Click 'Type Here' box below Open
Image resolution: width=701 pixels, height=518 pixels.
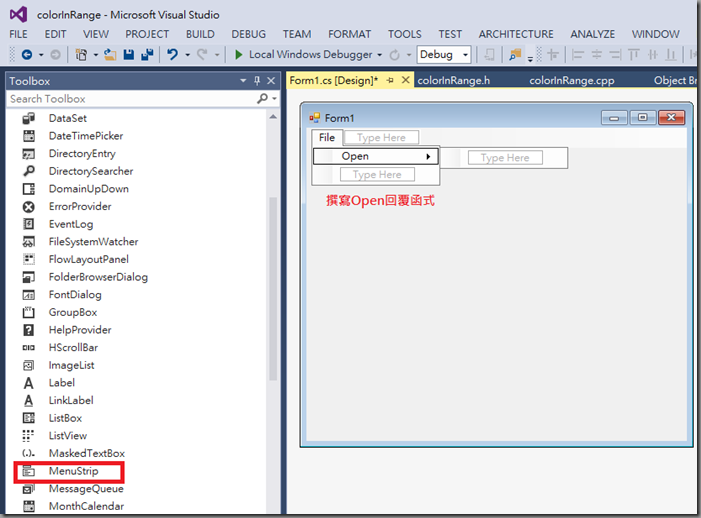[x=377, y=175]
